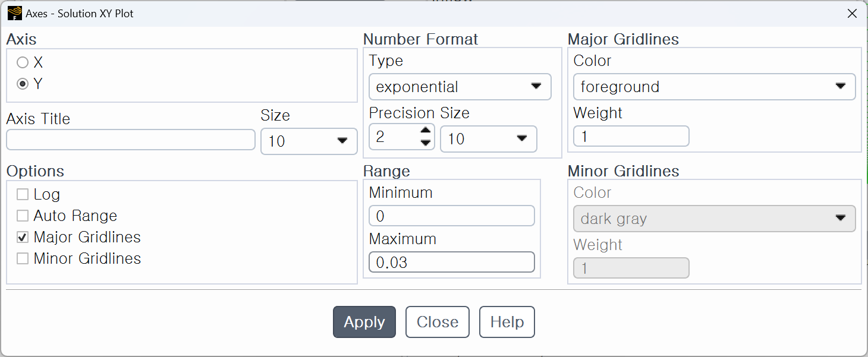
Task: Enable the Minor Gridlines checkbox
Action: [23, 258]
